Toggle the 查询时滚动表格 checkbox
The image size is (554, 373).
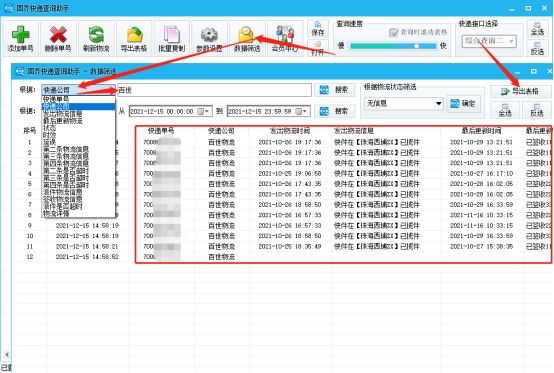393,32
